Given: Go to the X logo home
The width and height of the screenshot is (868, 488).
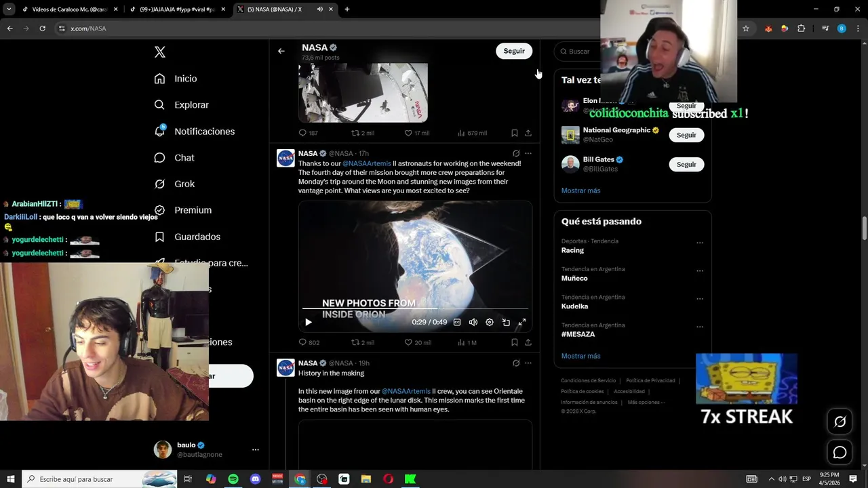Looking at the screenshot, I should [160, 52].
